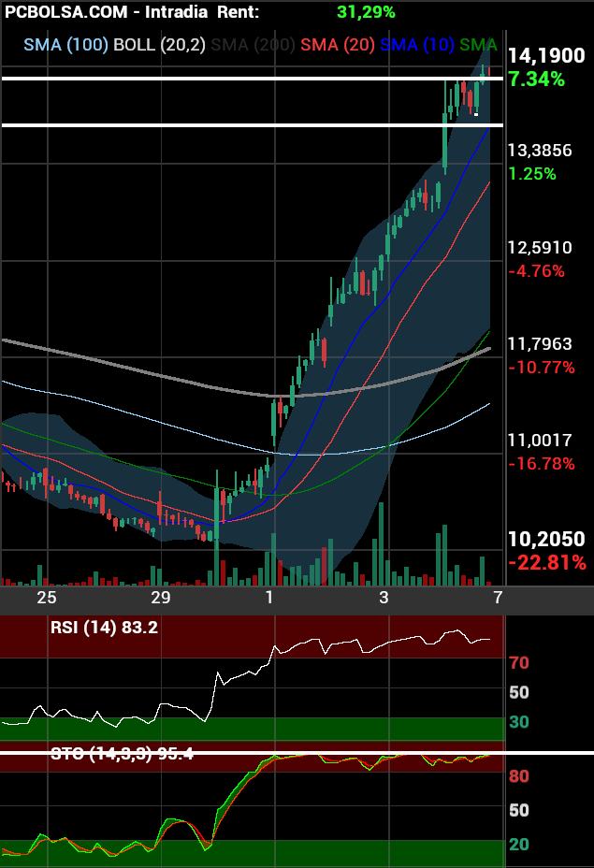Click the STO (14,3,3) 95.4 label

(x=122, y=754)
